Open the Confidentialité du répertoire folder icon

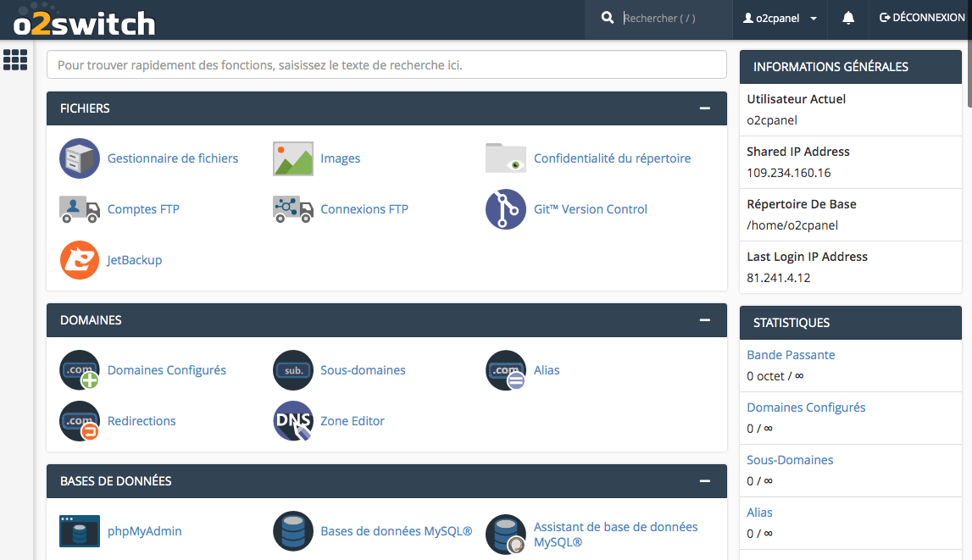[x=506, y=158]
